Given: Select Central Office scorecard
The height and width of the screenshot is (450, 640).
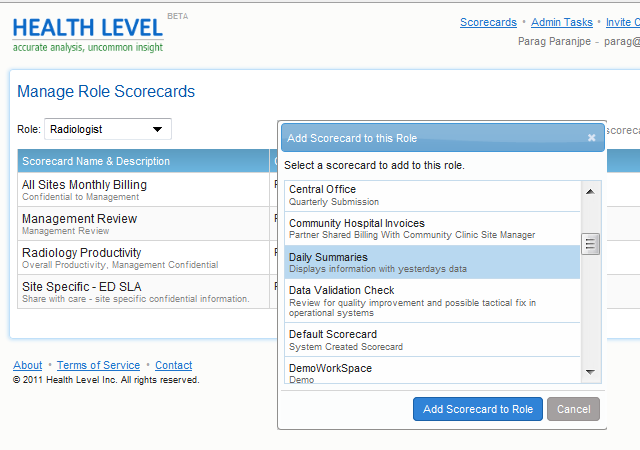Looking at the screenshot, I should pyautogui.click(x=432, y=195).
